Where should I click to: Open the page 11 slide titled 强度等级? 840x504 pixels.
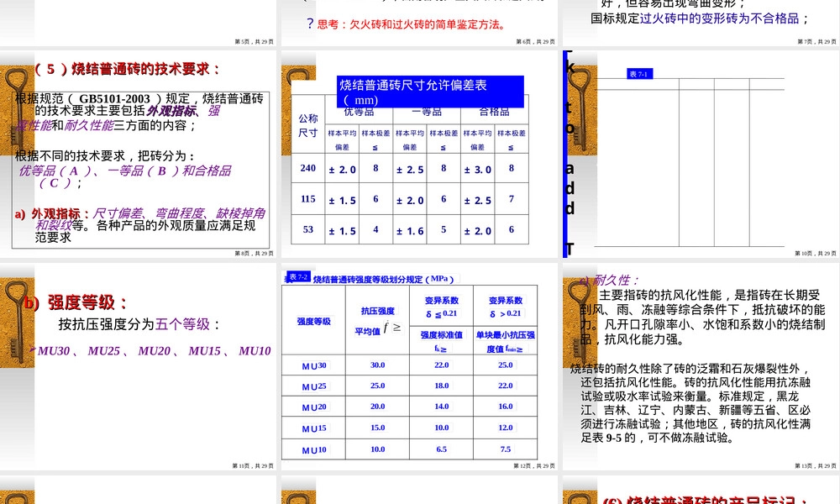click(x=139, y=366)
